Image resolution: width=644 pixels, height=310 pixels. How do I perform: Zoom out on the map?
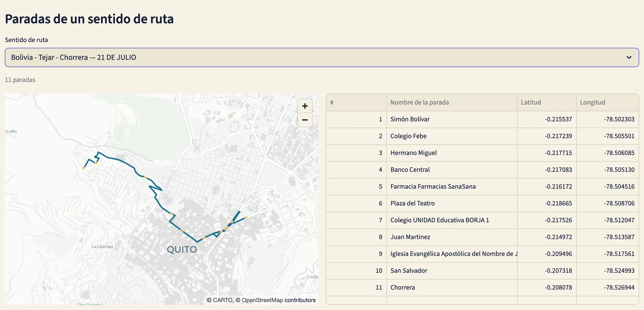tap(305, 120)
